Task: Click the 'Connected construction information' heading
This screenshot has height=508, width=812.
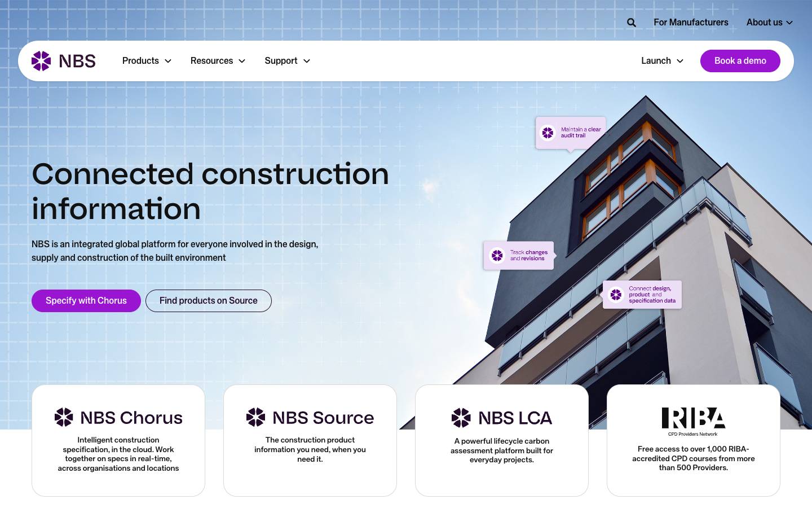Action: click(x=210, y=191)
